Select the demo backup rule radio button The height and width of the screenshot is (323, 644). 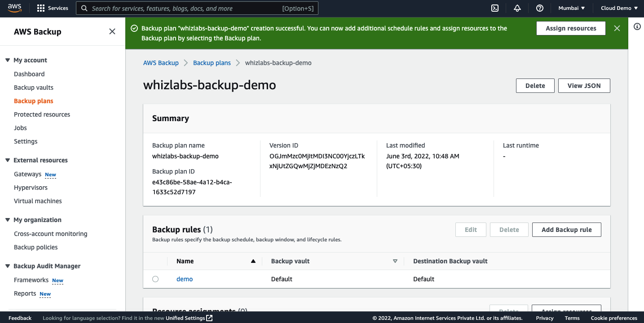coord(155,279)
